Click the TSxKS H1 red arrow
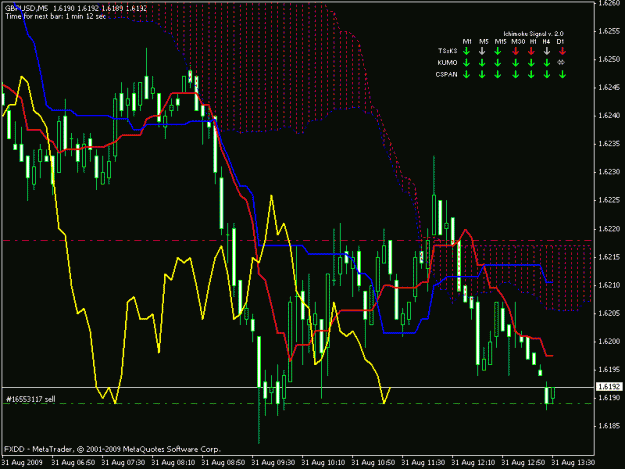 coord(531,51)
